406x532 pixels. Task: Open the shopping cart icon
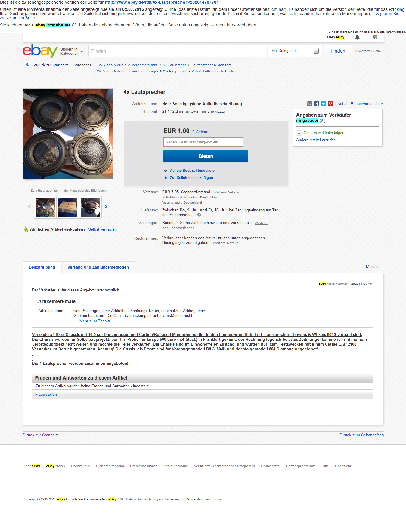click(375, 37)
